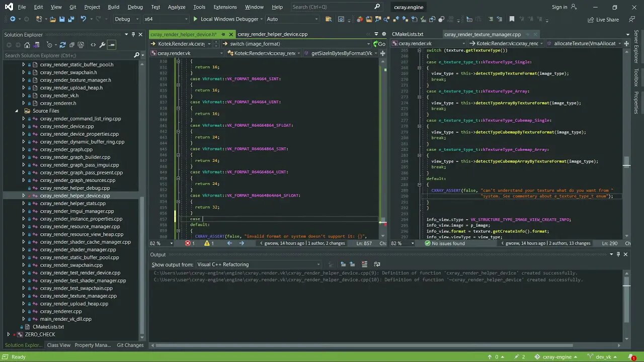Toggle the Preview Selected Items button
This screenshot has width=644, height=362.
tap(112, 45)
